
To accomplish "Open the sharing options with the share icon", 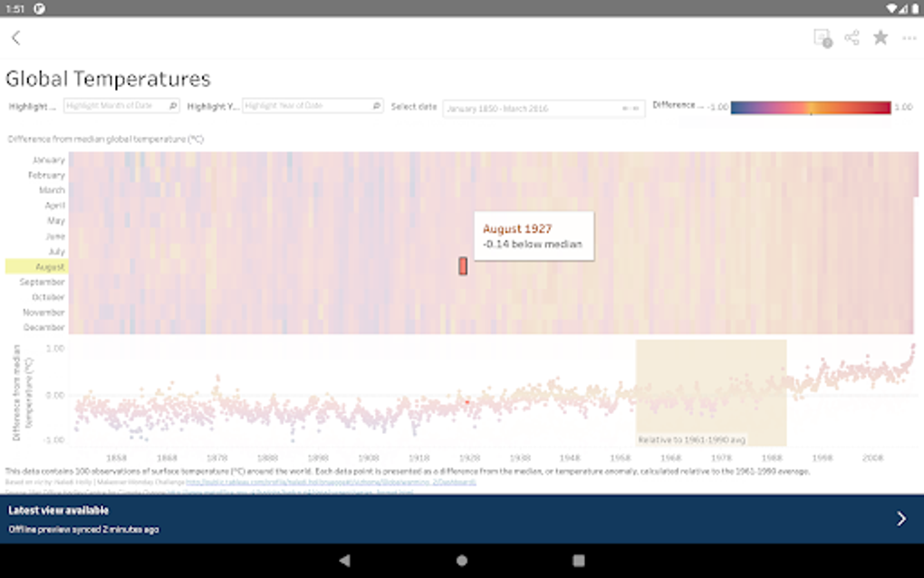I will pos(853,38).
